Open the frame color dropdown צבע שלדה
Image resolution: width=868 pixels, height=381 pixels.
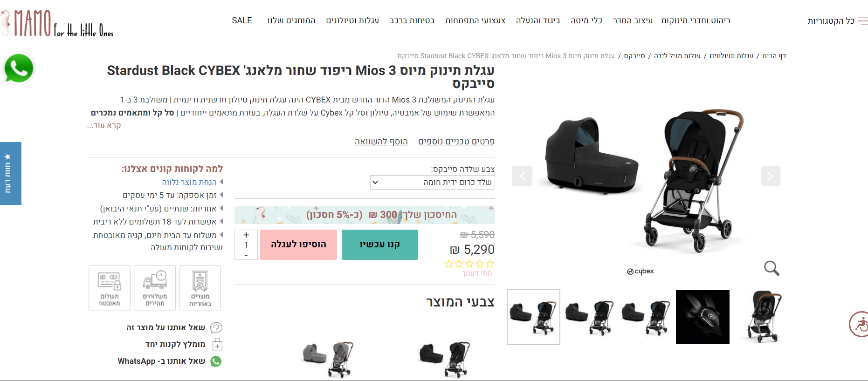tap(433, 182)
